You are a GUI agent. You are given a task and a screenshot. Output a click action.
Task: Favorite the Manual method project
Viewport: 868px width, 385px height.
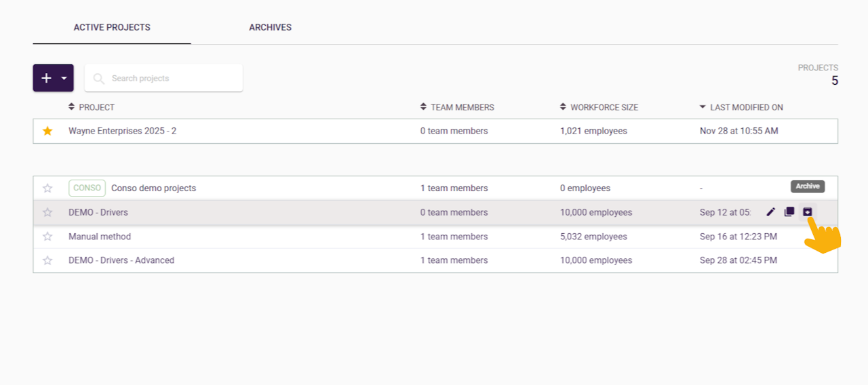tap(47, 237)
